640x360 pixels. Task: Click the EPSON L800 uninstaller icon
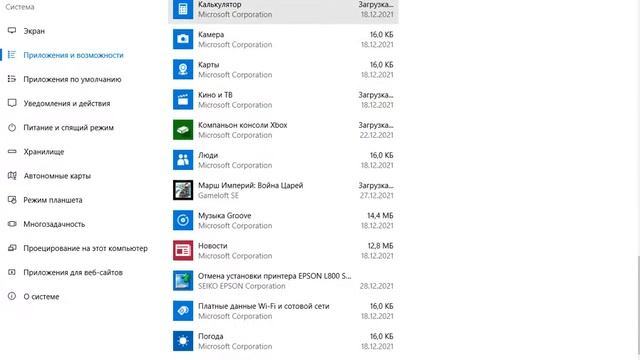183,281
